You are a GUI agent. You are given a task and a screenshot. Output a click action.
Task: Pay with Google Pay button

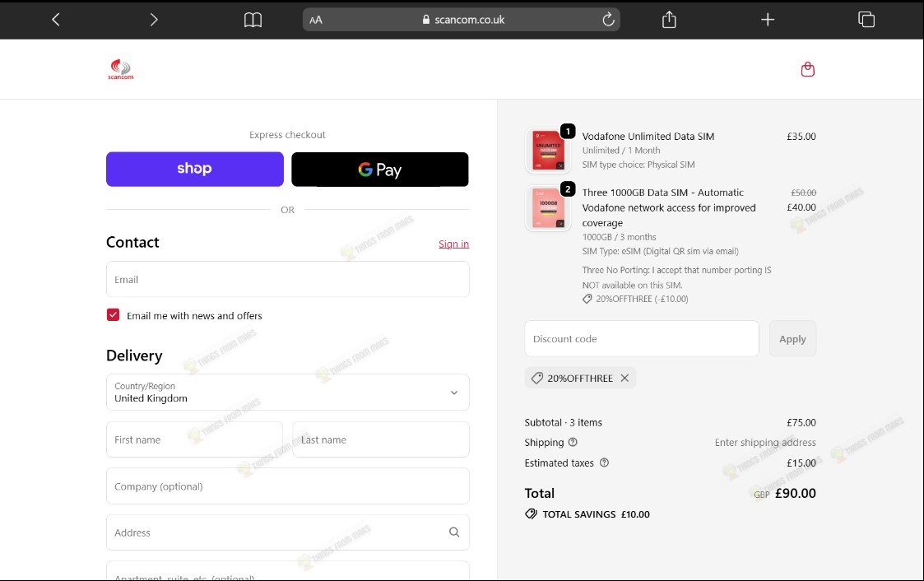pos(380,169)
